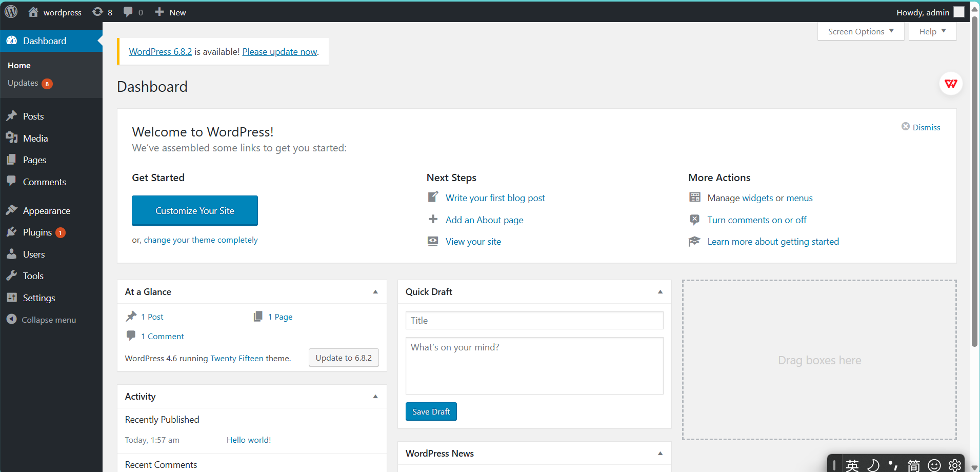Click the edit icon beside Write your first blog post
Screen dimensions: 980x472
(x=433, y=197)
